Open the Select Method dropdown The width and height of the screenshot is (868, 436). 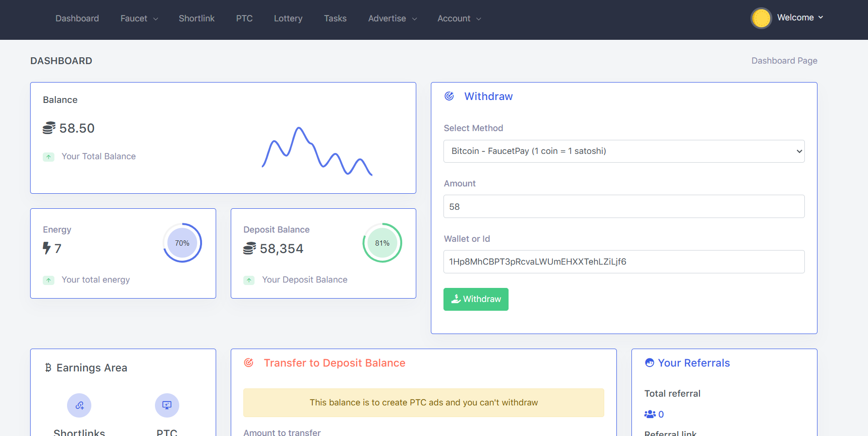(624, 151)
